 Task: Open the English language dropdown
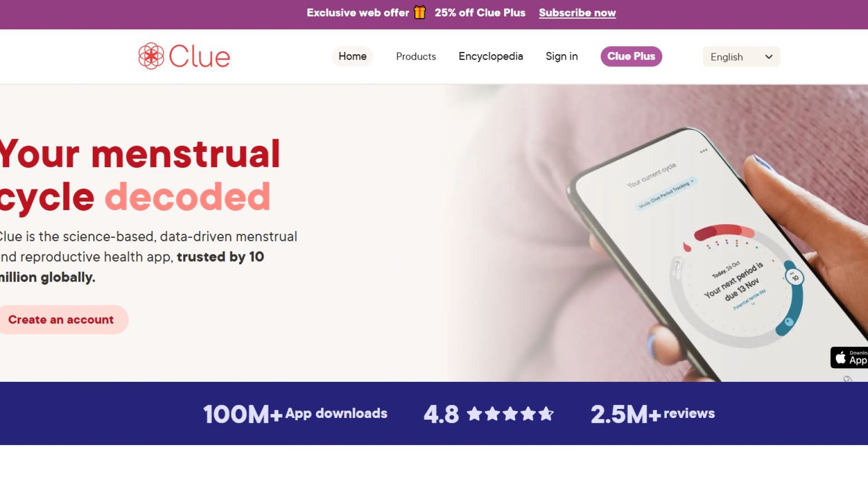click(741, 56)
